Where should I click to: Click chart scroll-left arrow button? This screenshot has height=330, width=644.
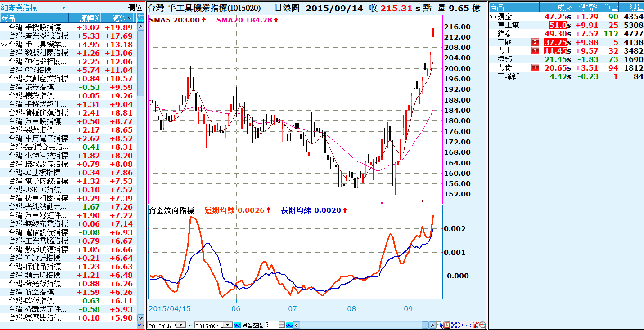(297, 325)
